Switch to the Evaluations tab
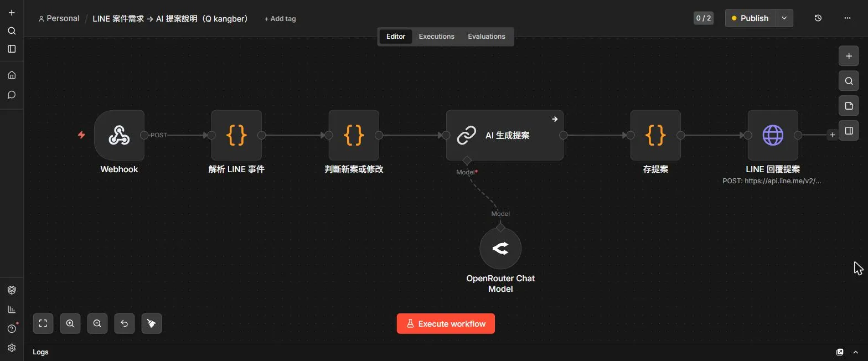868x361 pixels. (x=487, y=37)
